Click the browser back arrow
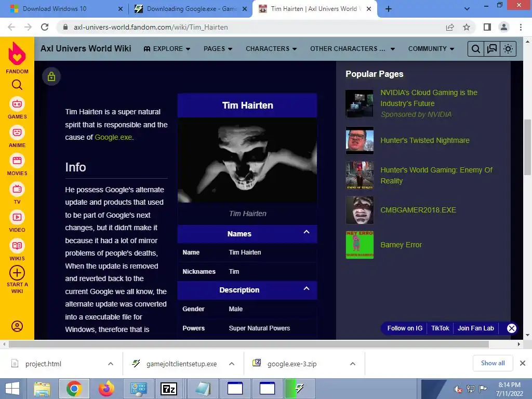This screenshot has height=399, width=532. [11, 27]
